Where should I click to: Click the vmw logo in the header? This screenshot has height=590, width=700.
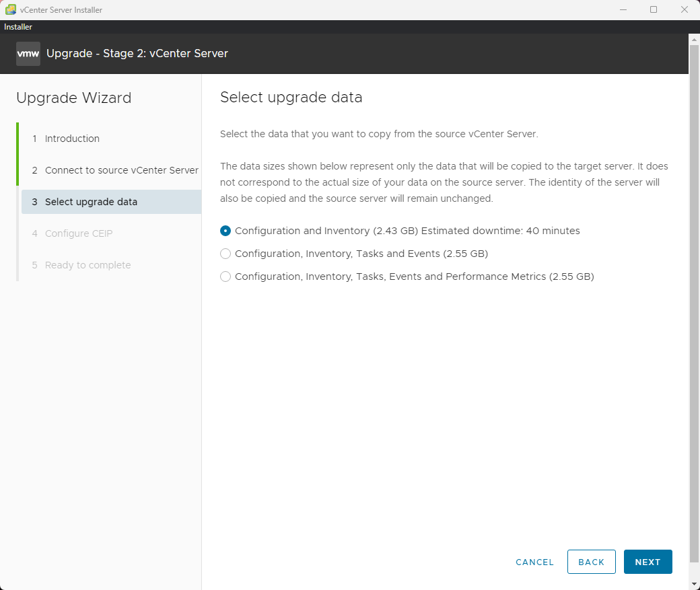pyautogui.click(x=28, y=53)
